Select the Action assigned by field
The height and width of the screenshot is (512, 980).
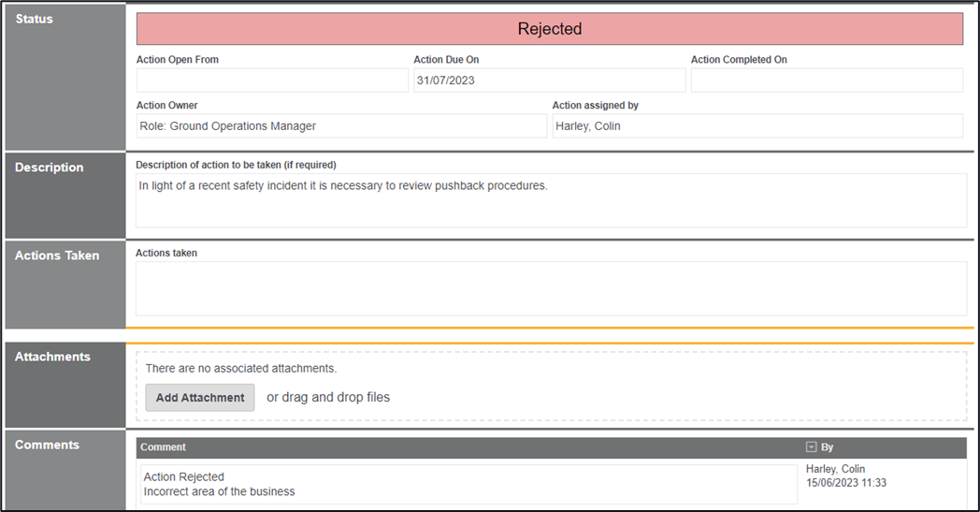pos(757,126)
